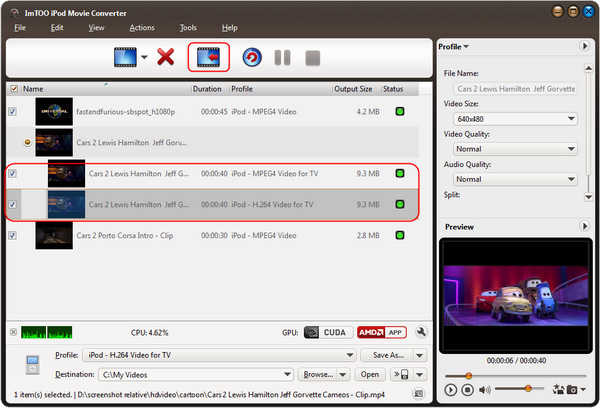Open the transfer to device dropdown arrow

click(x=420, y=374)
